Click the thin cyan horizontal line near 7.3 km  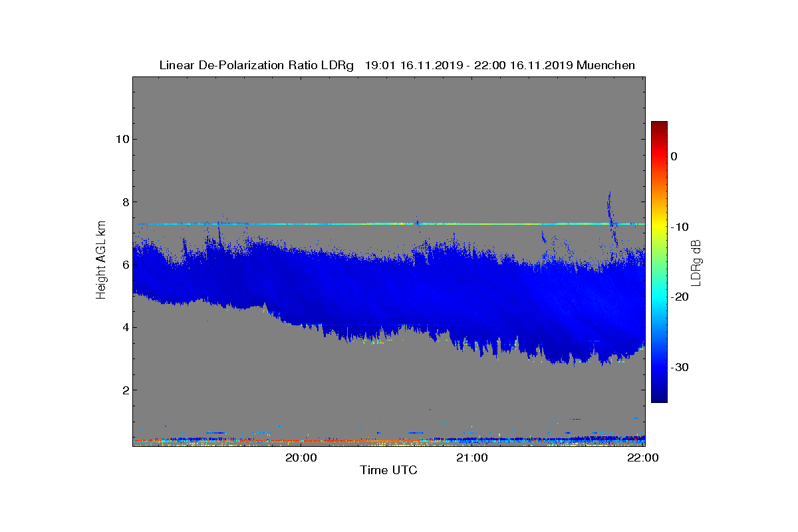pos(388,224)
